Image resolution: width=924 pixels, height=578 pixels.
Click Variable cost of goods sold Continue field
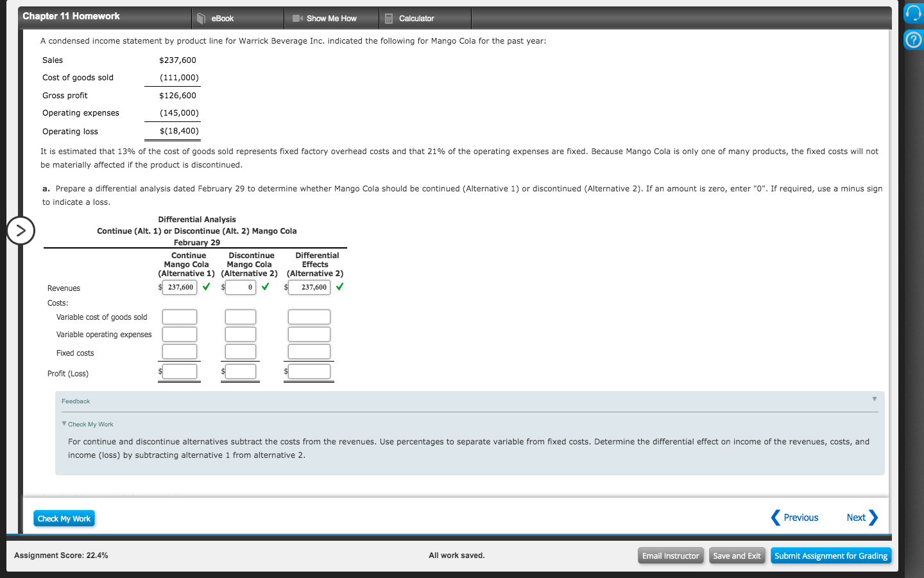[x=180, y=317]
